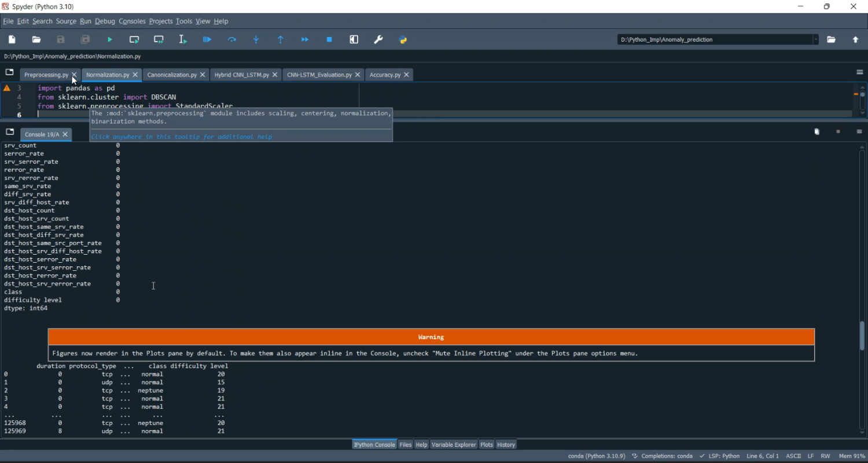Open the PYTHONPATH manager Python icon

point(403,40)
